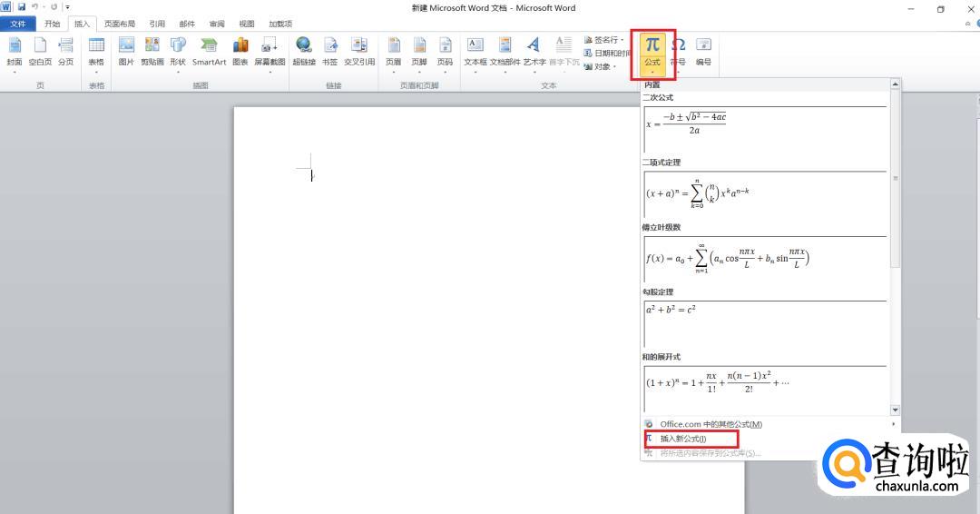Open the 签名行 dropdown arrow
Viewport: 980px width, 514px height.
pos(622,40)
